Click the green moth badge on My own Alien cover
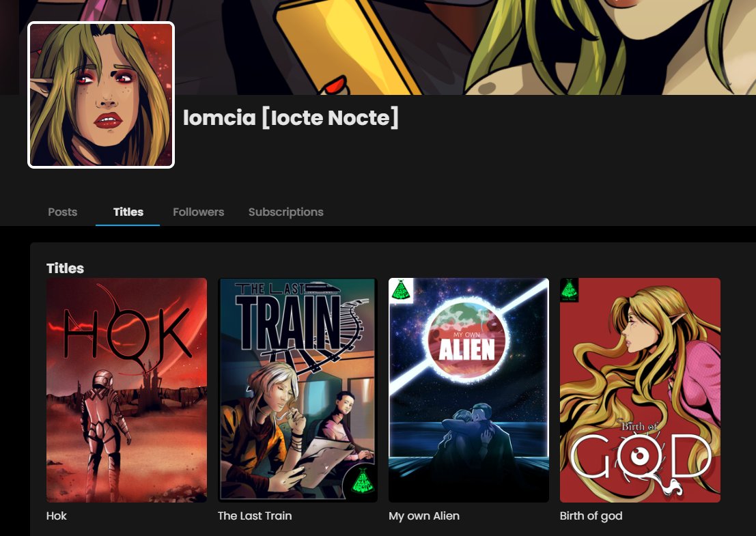 click(402, 290)
